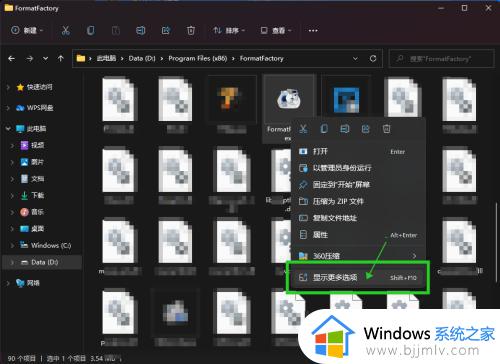Screen dimensions: 500x364
Task: Choose 压缩为 ZIP 文件 from the context menu
Action: click(x=358, y=201)
